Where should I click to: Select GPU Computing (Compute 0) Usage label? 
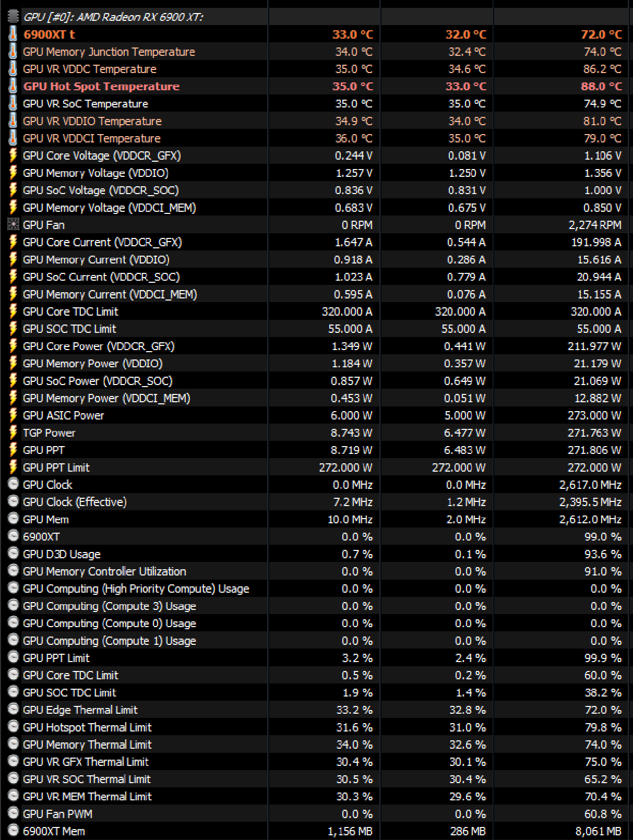pos(110,623)
